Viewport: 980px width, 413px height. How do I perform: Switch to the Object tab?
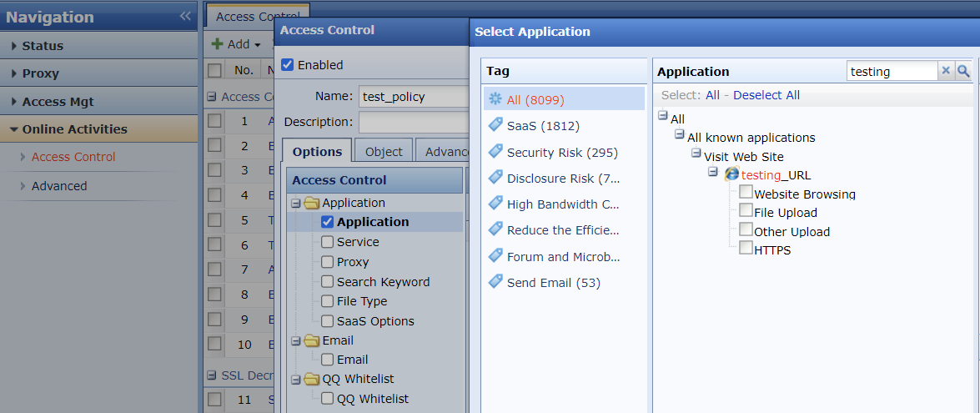click(x=384, y=151)
